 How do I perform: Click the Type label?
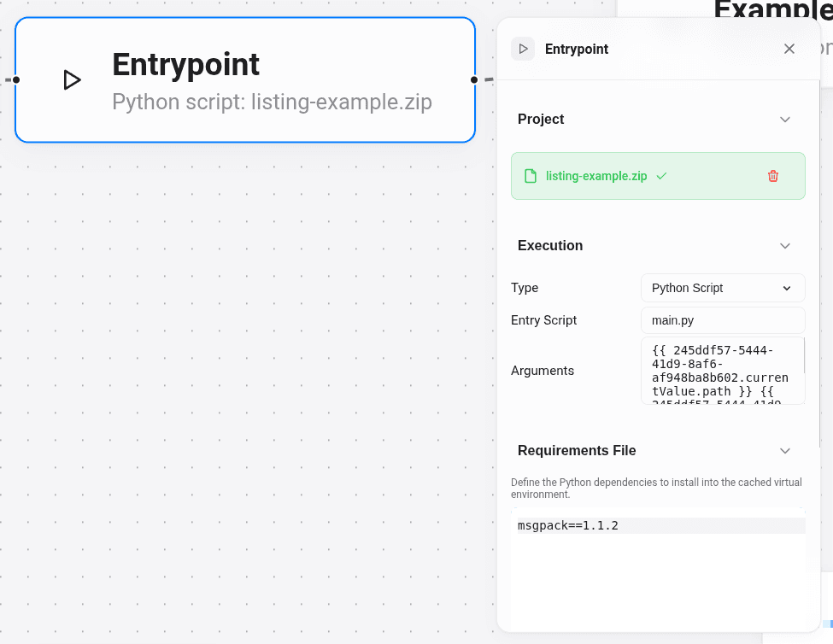pos(525,288)
